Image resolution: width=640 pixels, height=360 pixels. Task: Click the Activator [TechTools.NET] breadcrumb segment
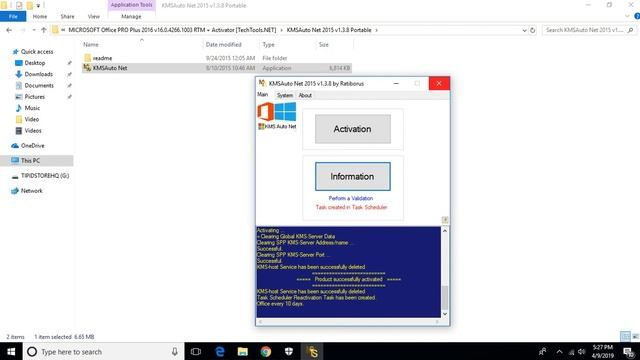(244, 30)
